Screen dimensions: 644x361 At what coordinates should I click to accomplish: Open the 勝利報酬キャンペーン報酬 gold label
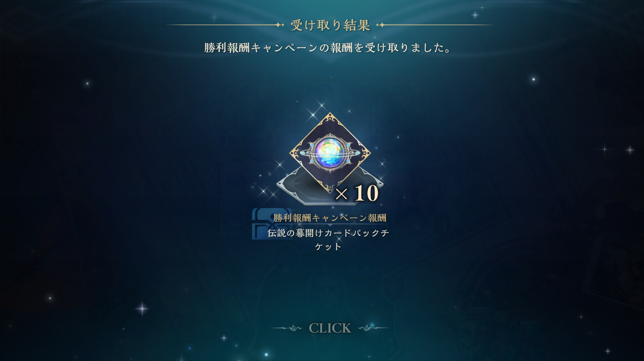[x=330, y=218]
